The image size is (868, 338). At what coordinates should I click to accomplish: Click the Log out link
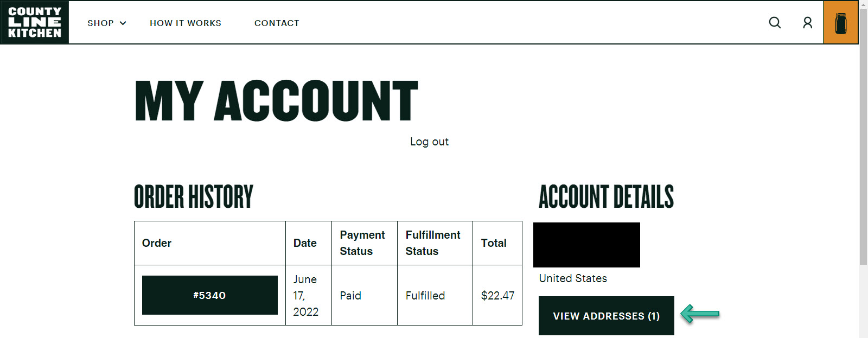point(429,142)
